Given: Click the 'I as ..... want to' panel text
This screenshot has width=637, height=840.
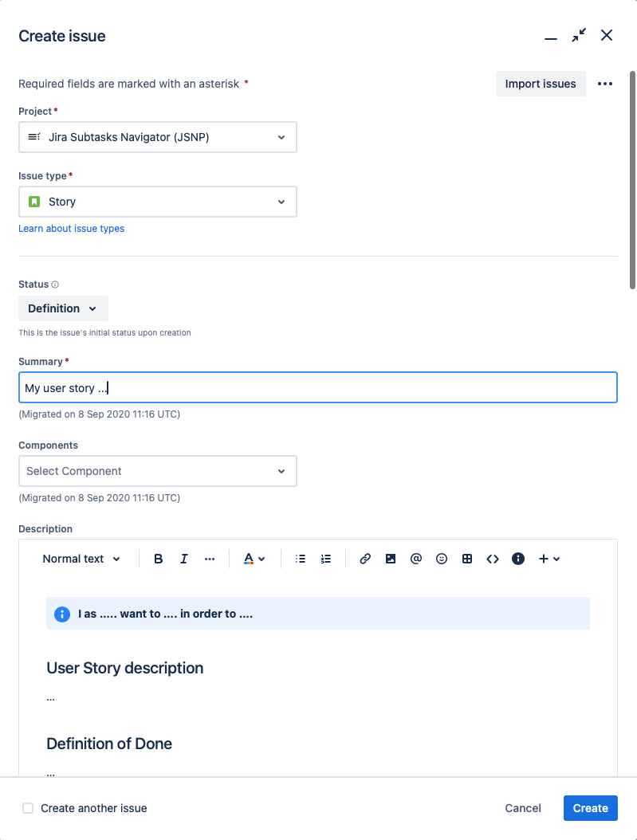Looking at the screenshot, I should (x=166, y=614).
